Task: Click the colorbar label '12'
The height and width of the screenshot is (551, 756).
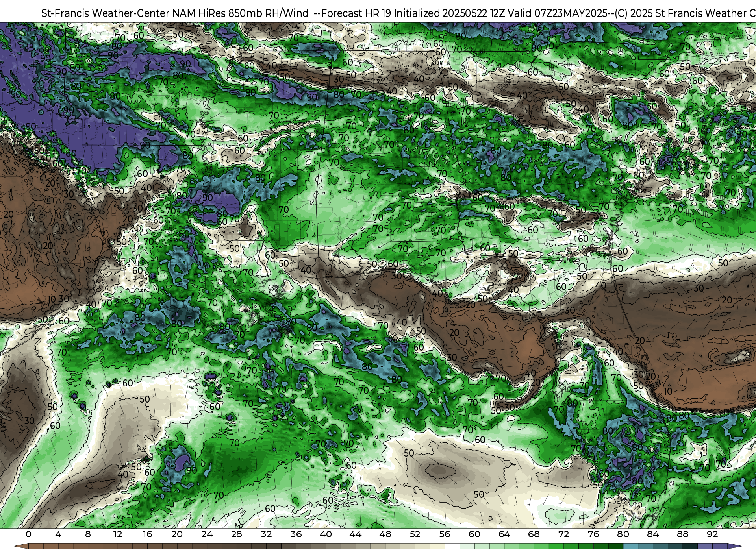Action: [118, 534]
